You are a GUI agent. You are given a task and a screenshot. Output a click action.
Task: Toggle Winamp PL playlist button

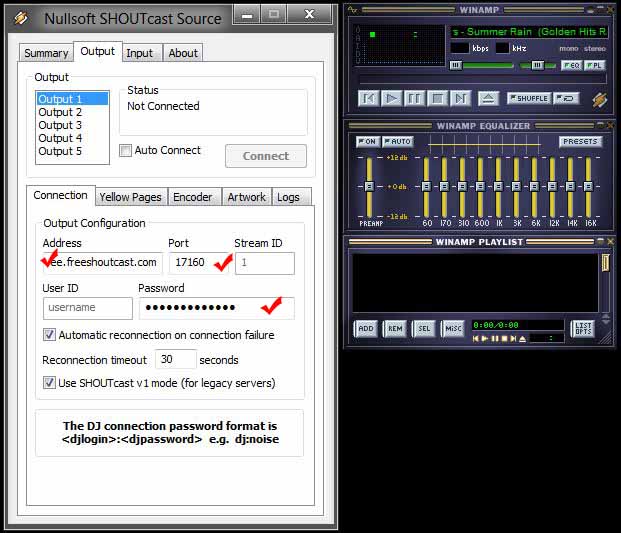pyautogui.click(x=595, y=65)
